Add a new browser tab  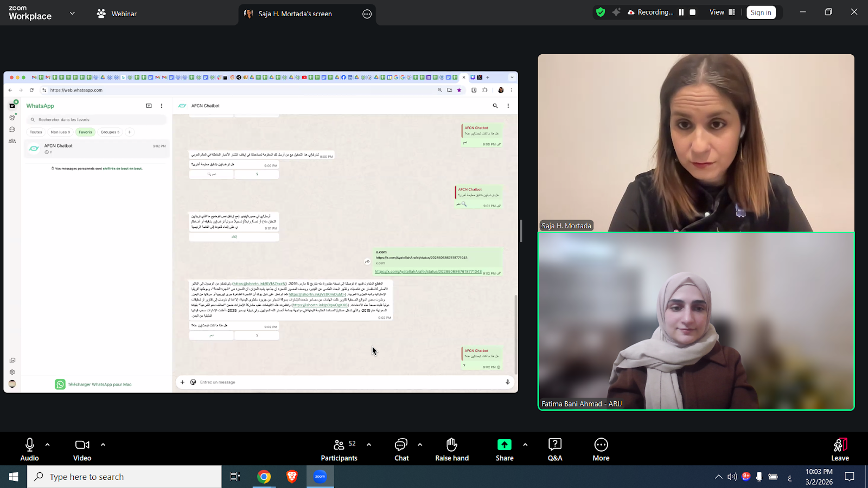488,78
